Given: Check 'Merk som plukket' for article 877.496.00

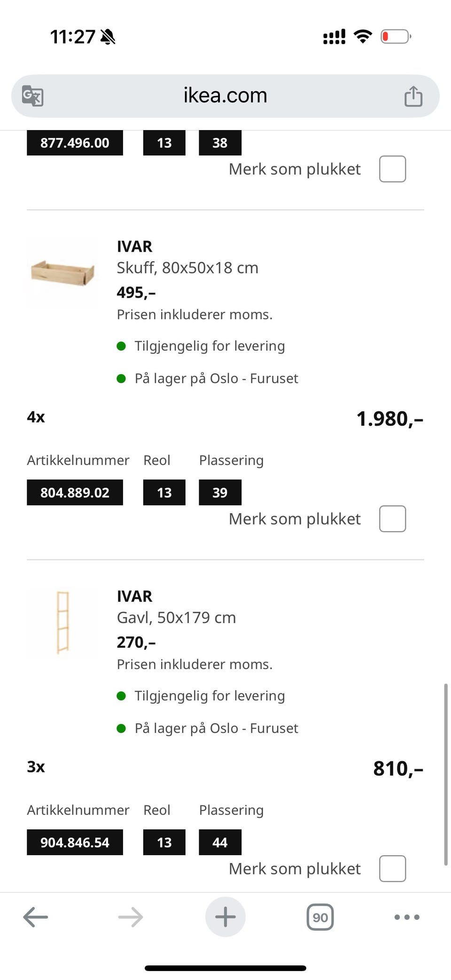Looking at the screenshot, I should pos(392,169).
